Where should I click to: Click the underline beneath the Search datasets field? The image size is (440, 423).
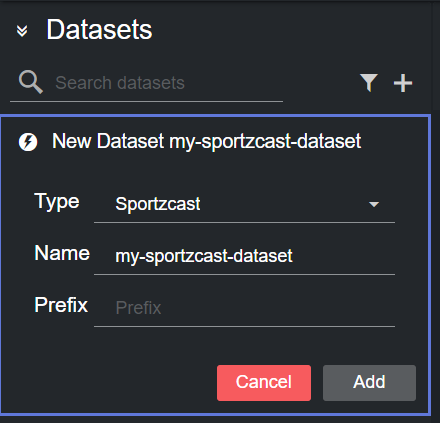click(x=146, y=101)
